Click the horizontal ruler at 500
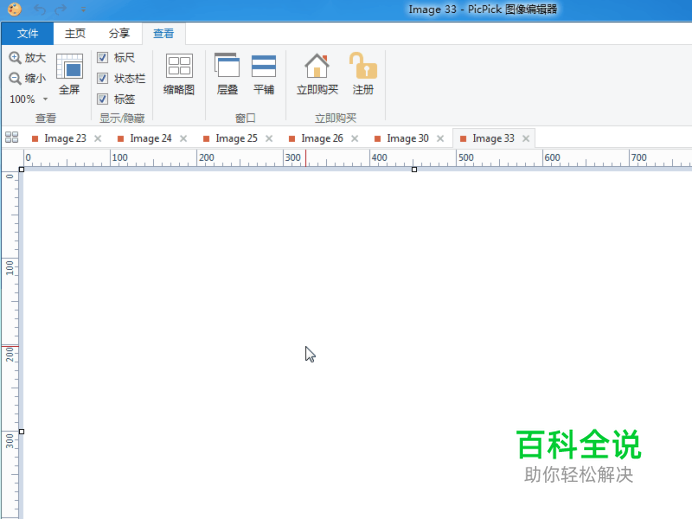The image size is (692, 519). click(466, 158)
